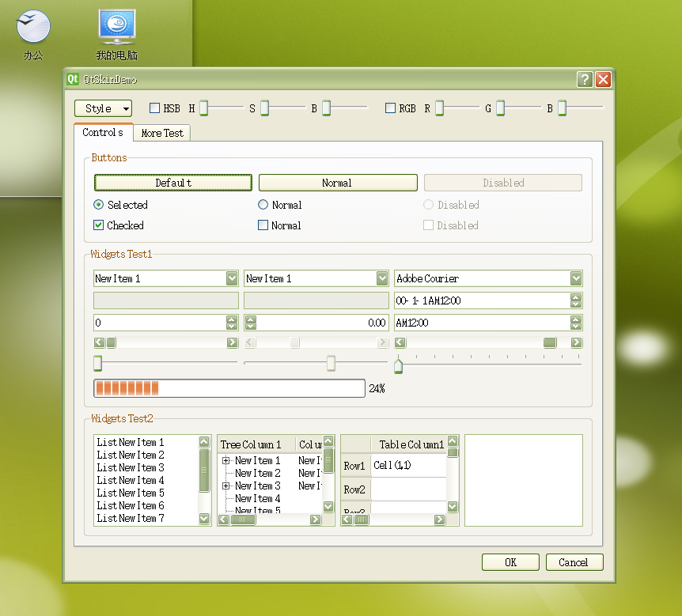Enable the RGB checkbox
682x616 pixels.
click(392, 108)
